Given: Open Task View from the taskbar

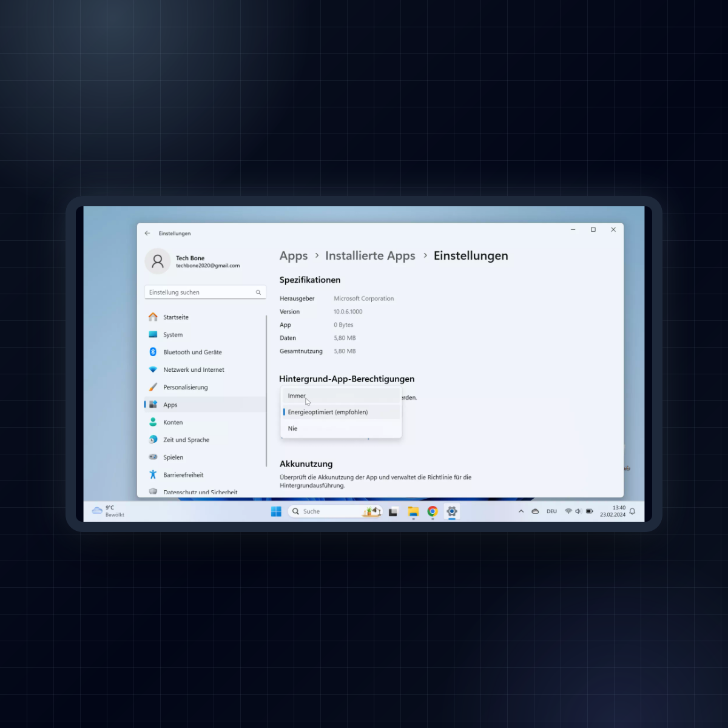Looking at the screenshot, I should click(393, 511).
